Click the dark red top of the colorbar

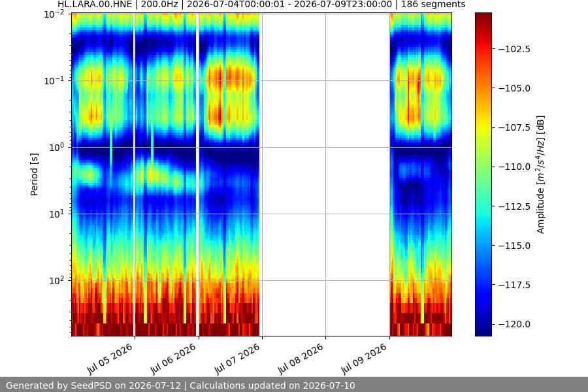pyautogui.click(x=483, y=18)
